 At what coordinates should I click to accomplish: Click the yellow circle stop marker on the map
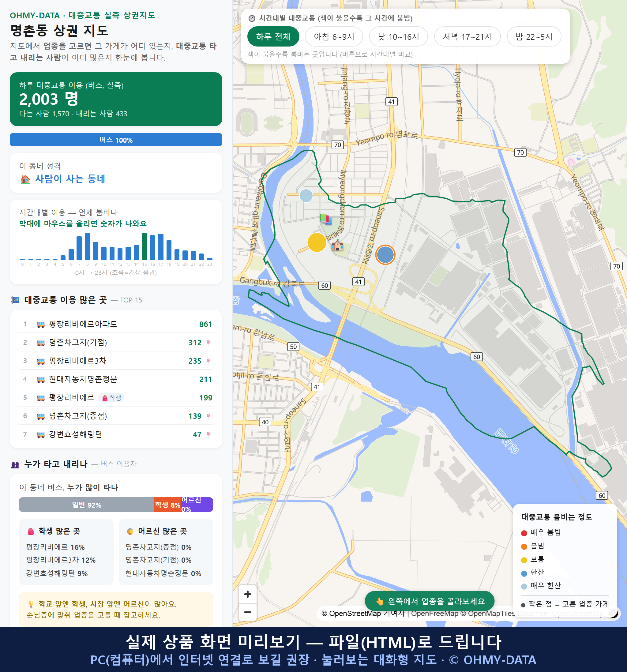point(317,242)
